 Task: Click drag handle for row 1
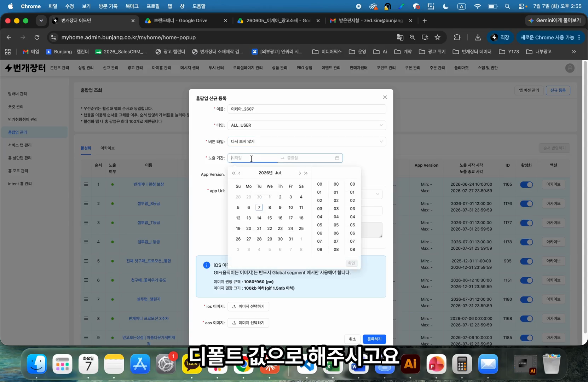(86, 184)
